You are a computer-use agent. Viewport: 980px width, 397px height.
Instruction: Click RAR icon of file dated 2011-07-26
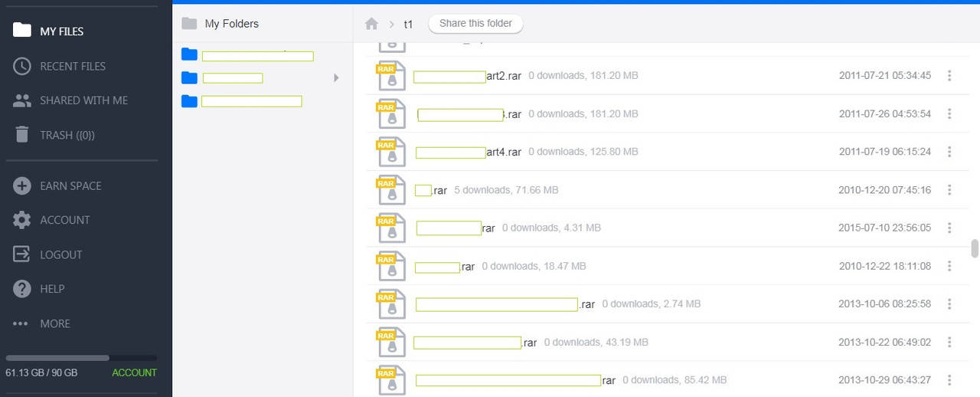point(390,113)
